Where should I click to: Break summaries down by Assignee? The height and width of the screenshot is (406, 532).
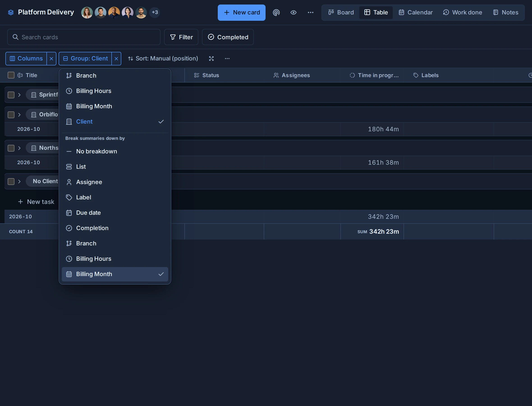115,182
